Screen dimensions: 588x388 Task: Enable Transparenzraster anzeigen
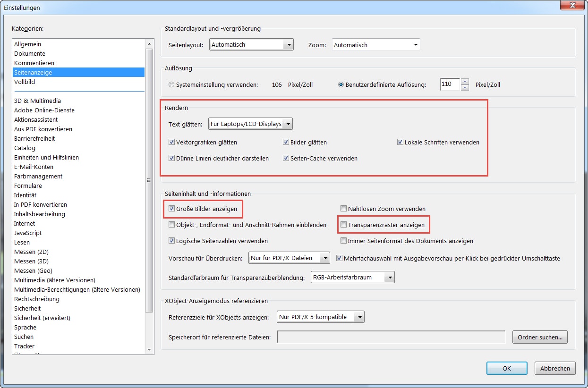click(344, 225)
